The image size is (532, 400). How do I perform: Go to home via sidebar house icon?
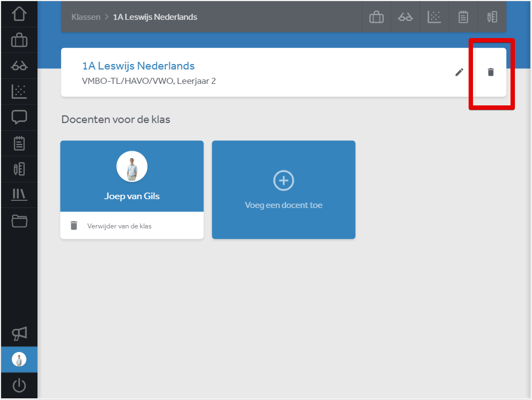click(19, 14)
